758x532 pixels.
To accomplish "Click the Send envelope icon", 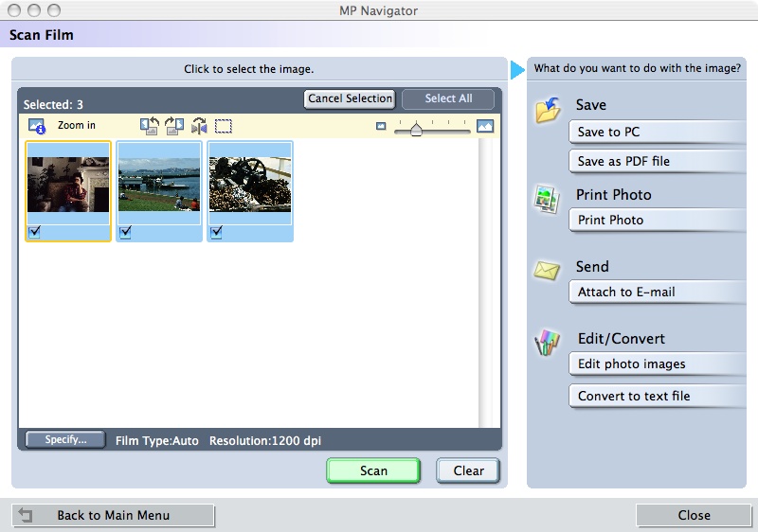I will [x=548, y=271].
